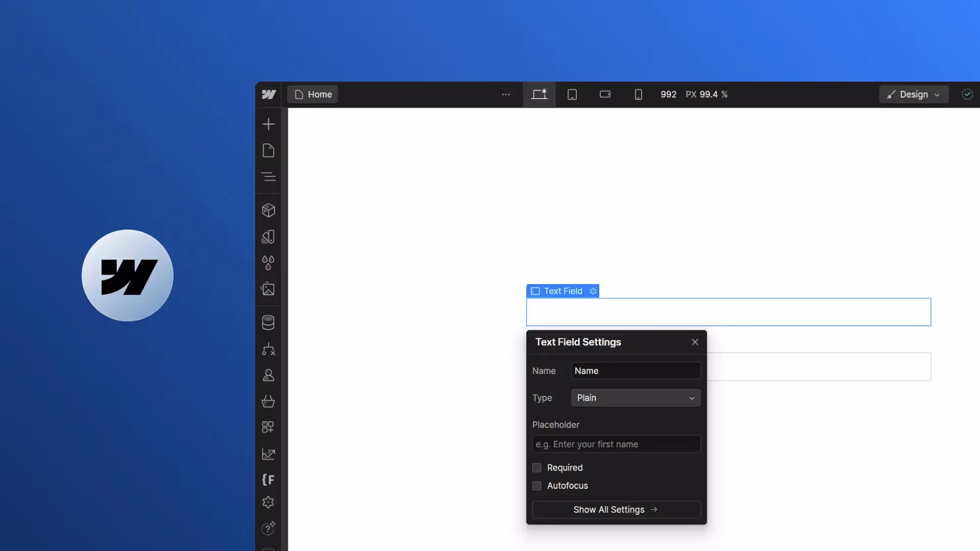The width and height of the screenshot is (980, 551).
Task: Click the Webflow logo menu
Action: (x=268, y=94)
